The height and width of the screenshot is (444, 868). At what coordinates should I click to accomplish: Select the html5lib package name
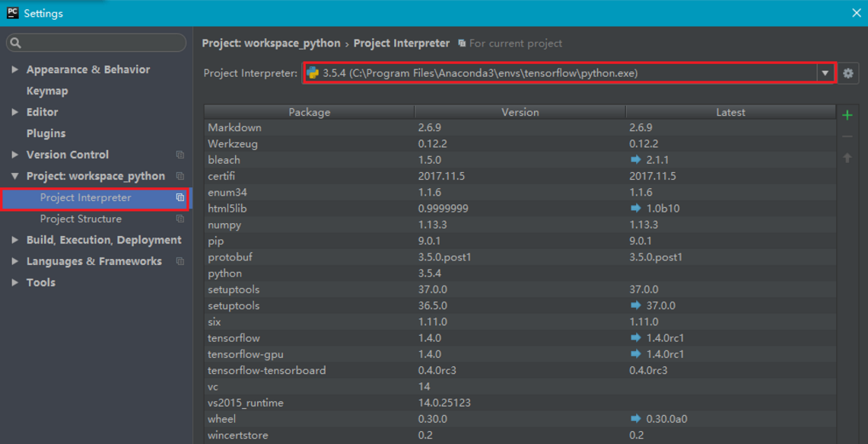[x=227, y=209]
